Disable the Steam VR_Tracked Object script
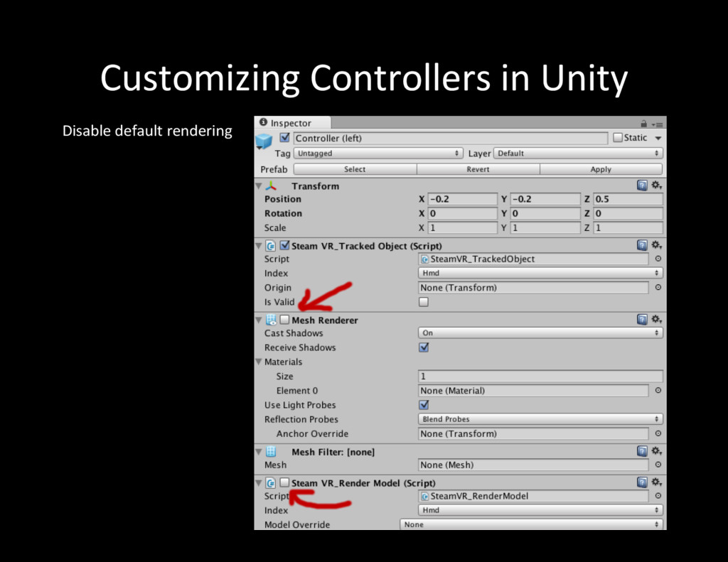The image size is (728, 562). click(x=284, y=245)
